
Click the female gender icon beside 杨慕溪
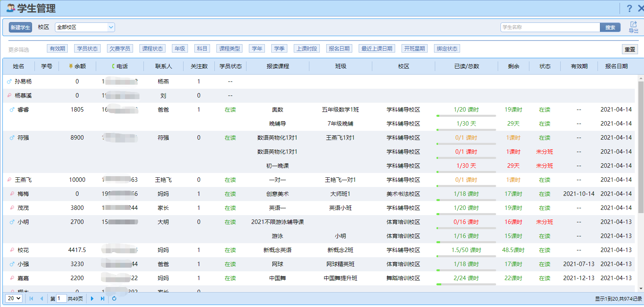(x=9, y=96)
